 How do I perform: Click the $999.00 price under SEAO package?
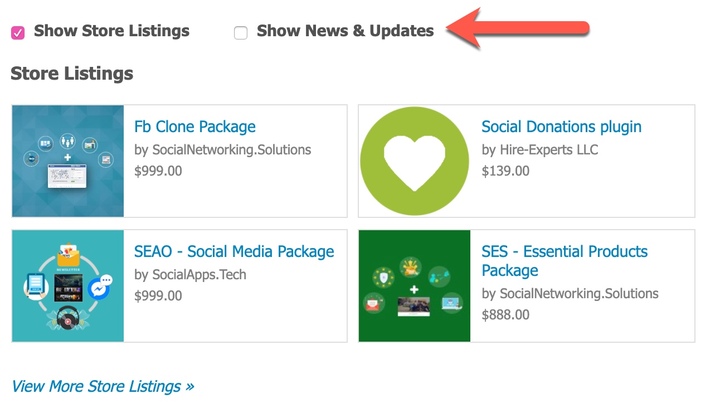tap(158, 296)
